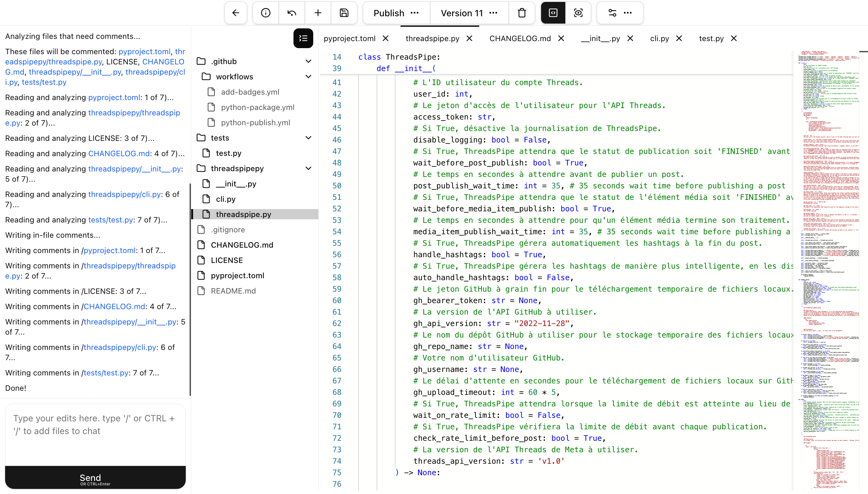Go back using the back arrow icon
Screen dimensions: 868x494
pyautogui.click(x=235, y=13)
